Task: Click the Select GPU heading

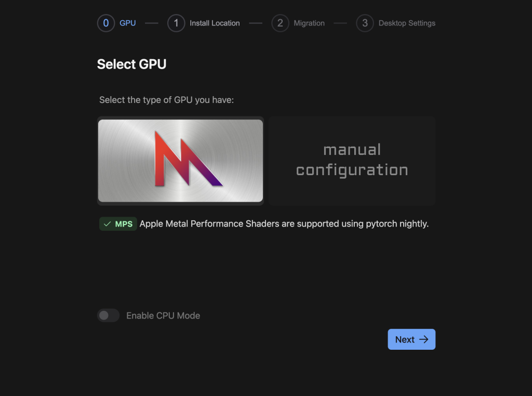Action: (132, 64)
